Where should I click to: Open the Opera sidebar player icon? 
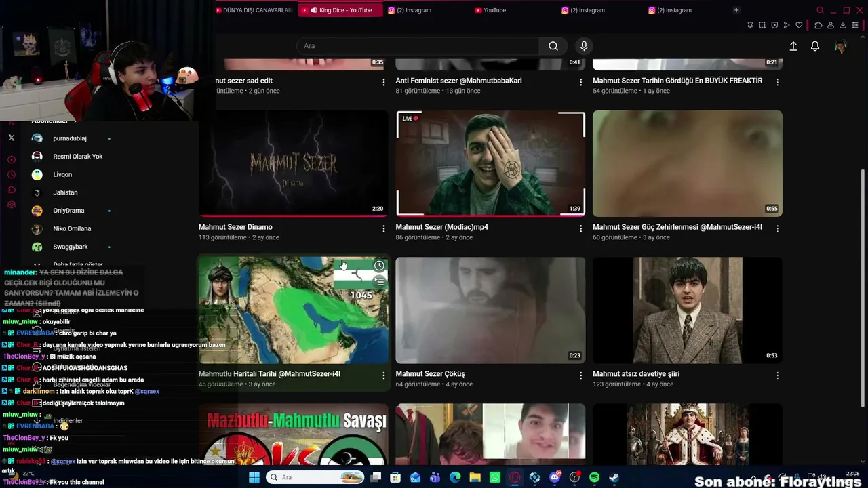12,160
